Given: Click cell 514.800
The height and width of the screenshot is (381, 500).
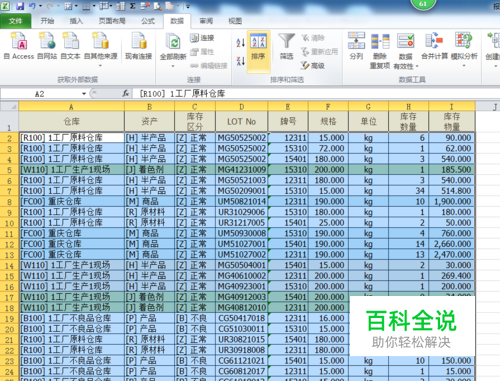Looking at the screenshot, I should click(452, 191).
